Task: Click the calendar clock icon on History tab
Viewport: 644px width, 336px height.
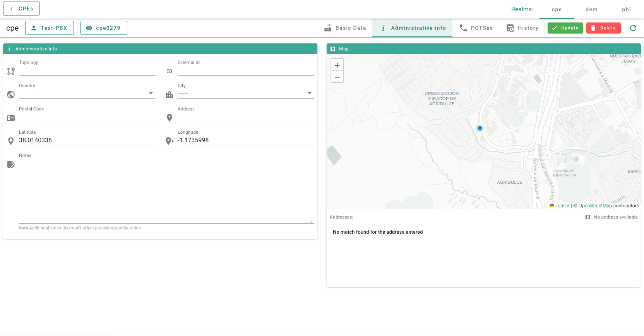Action: click(x=510, y=28)
